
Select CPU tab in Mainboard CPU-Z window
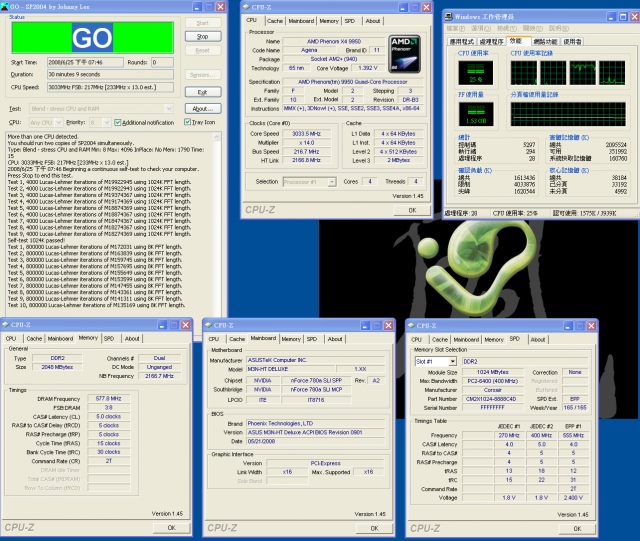[x=213, y=339]
